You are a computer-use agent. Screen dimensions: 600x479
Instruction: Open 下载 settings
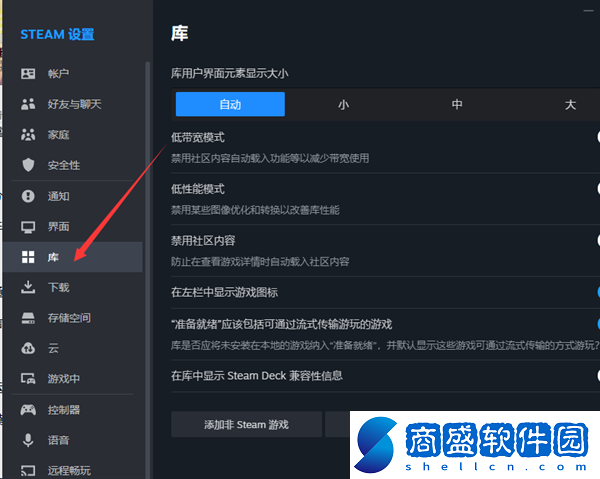click(x=73, y=287)
